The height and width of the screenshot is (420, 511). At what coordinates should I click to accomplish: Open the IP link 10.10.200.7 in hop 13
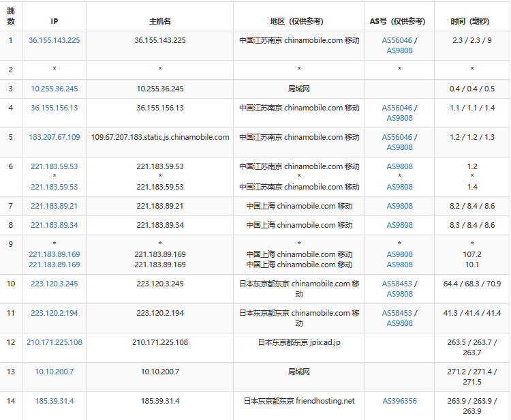[x=54, y=372]
